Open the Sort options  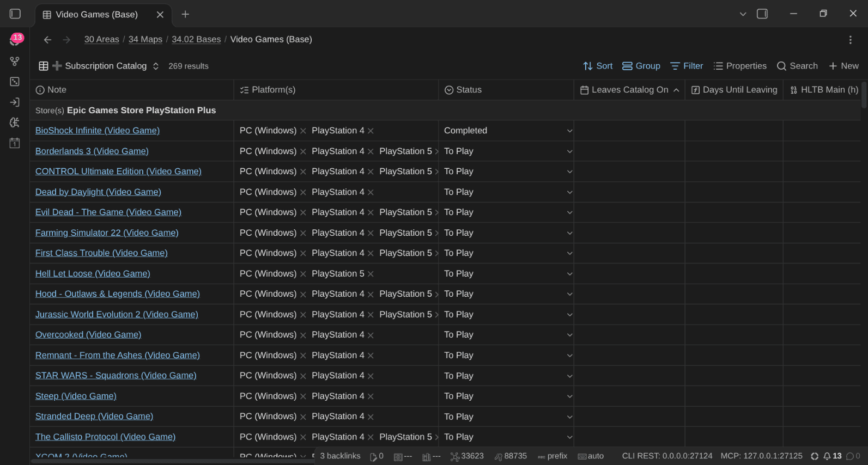(x=598, y=66)
